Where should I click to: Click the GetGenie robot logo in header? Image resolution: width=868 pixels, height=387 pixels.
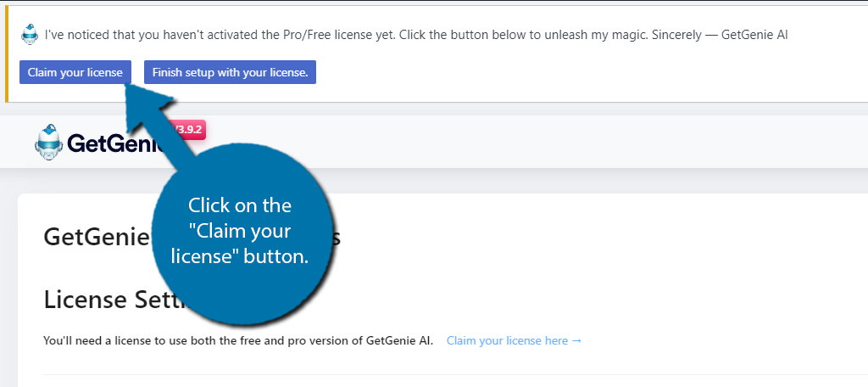click(48, 142)
